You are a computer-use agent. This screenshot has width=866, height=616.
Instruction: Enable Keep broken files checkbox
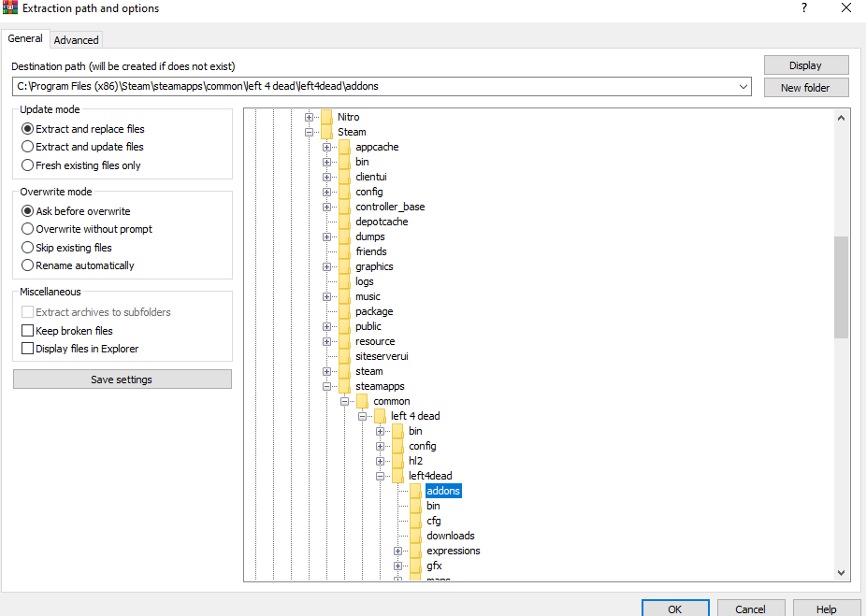(x=27, y=331)
